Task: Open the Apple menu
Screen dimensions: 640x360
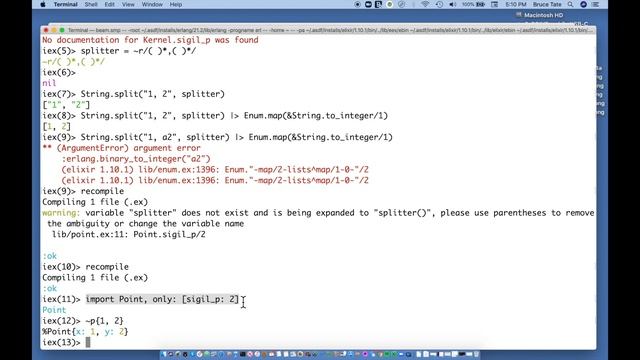Action: coord(43,4)
